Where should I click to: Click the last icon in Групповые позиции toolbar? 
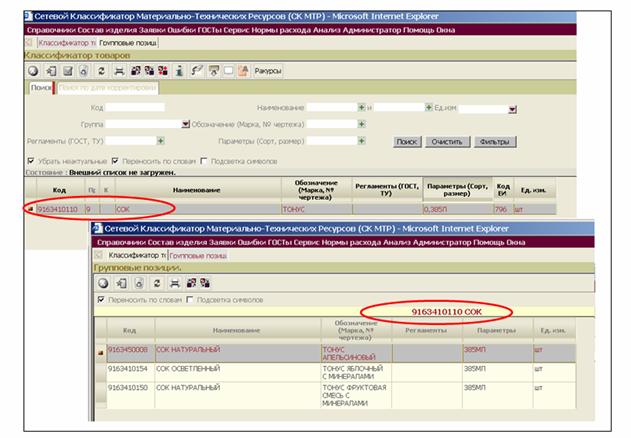(205, 283)
